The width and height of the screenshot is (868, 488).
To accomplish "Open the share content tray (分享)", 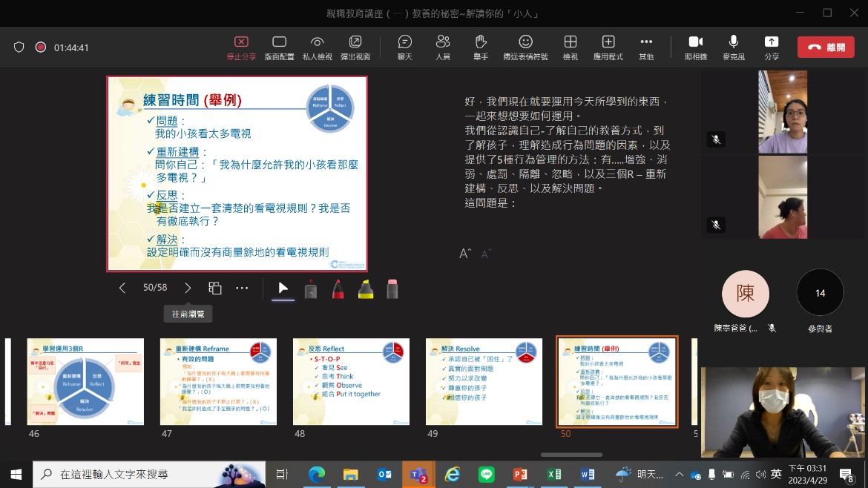I will 772,47.
